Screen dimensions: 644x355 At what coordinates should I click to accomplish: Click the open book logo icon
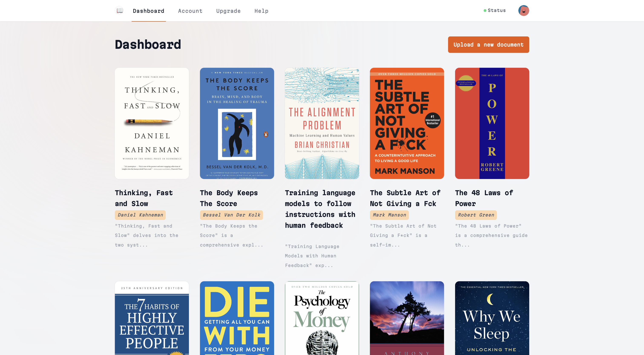[x=120, y=11]
